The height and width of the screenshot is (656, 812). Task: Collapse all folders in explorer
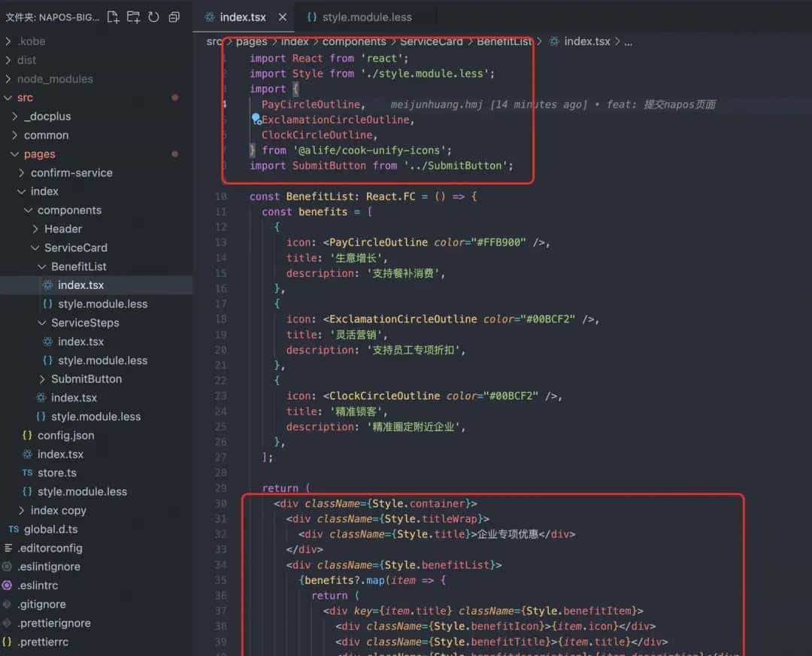[174, 17]
